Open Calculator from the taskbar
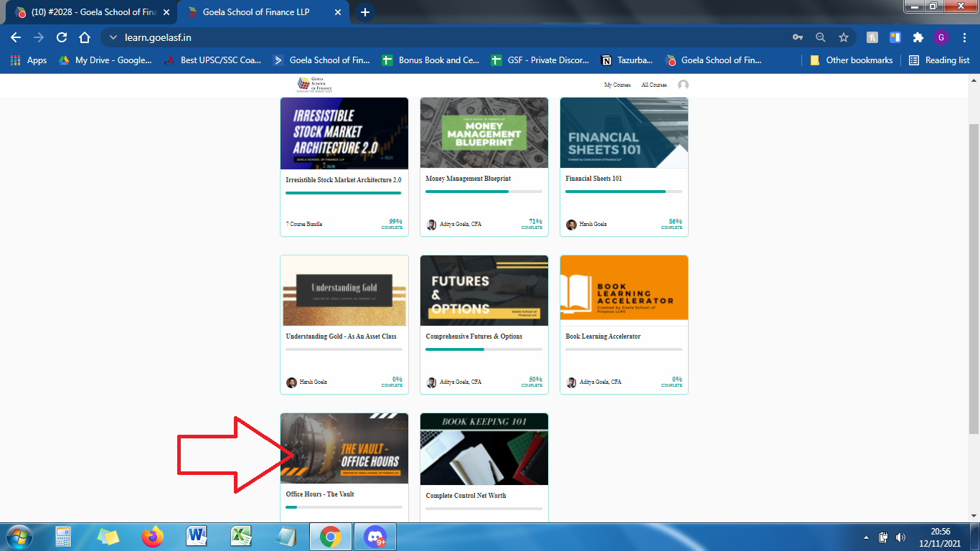This screenshot has height=551, width=980. click(x=63, y=537)
